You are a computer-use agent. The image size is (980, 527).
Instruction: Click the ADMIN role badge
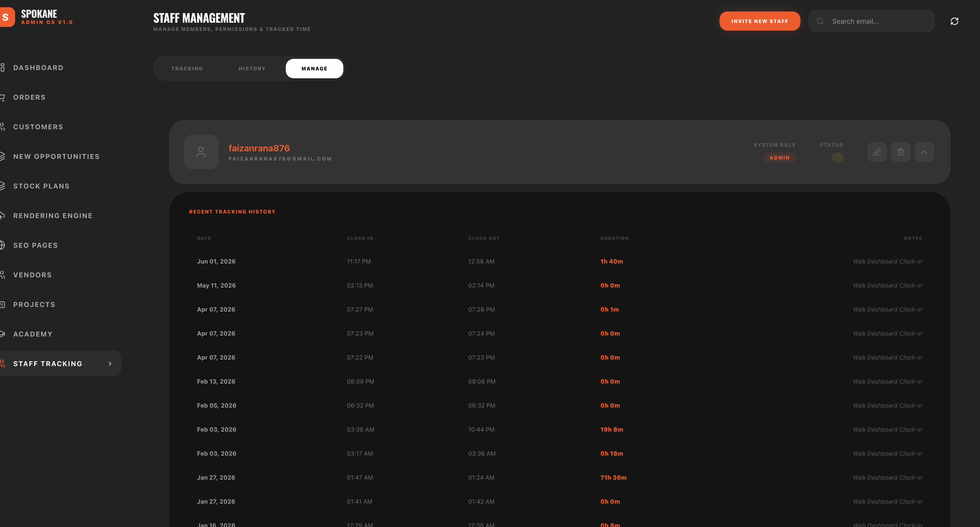tap(779, 158)
